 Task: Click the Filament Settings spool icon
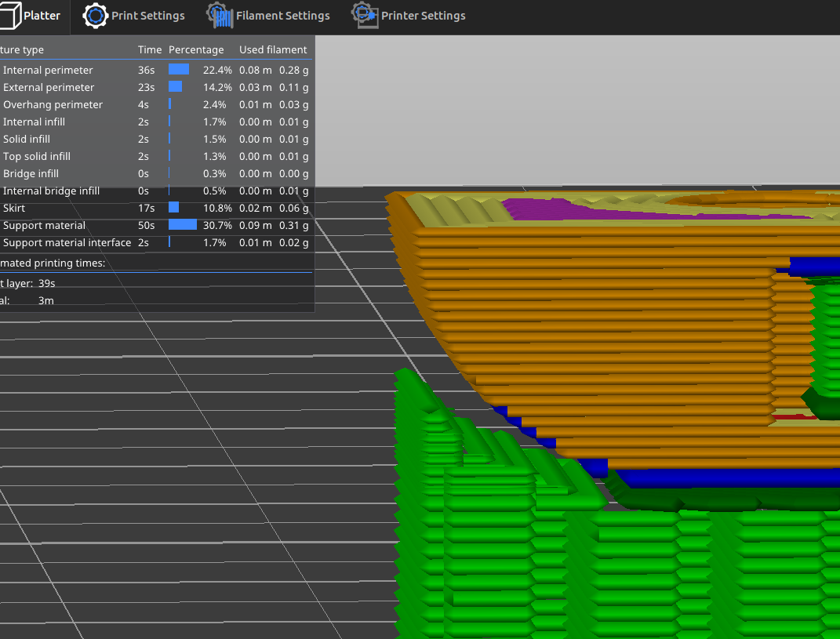[x=220, y=15]
